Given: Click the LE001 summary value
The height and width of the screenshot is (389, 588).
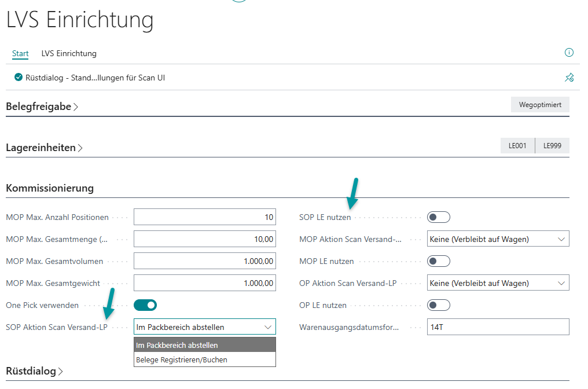Looking at the screenshot, I should click(x=517, y=145).
